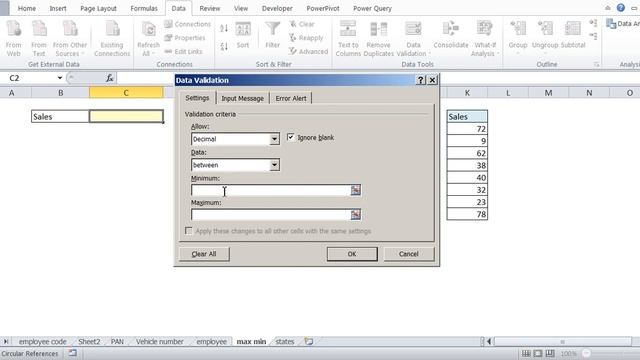Open What-If Analysis menu
The image size is (640, 360).
click(484, 38)
